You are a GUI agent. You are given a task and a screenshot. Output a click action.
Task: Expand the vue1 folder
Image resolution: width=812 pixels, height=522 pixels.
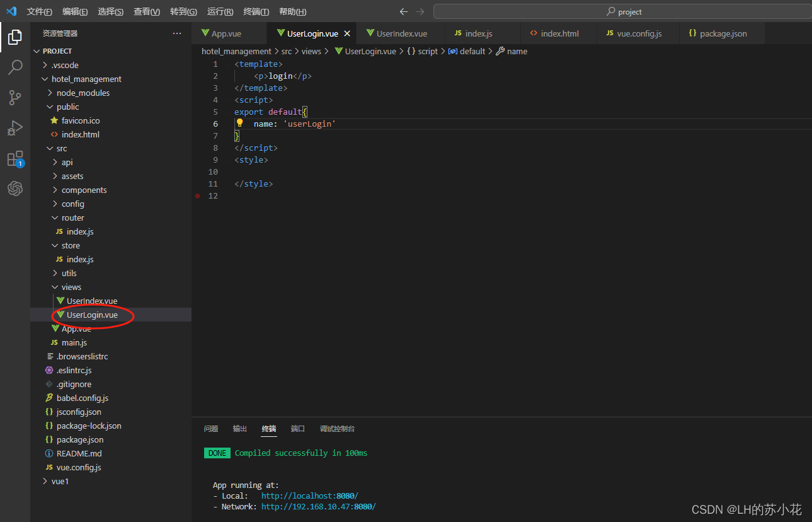(x=111, y=481)
